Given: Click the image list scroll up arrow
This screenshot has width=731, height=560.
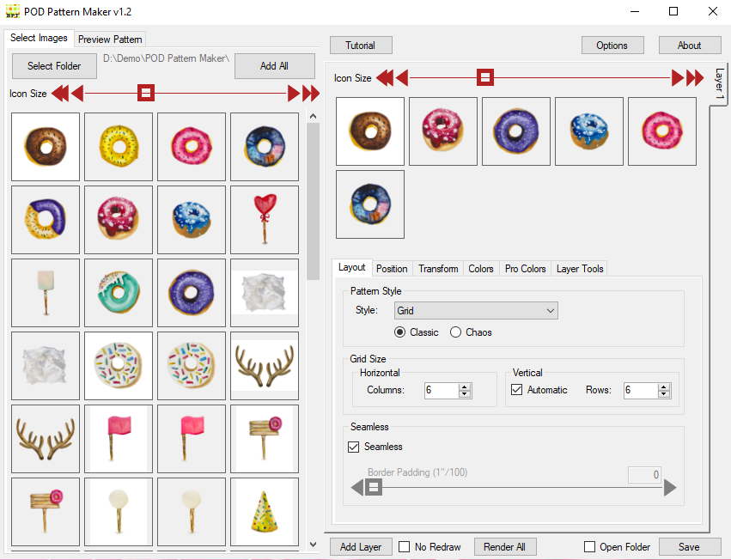Looking at the screenshot, I should click(x=314, y=116).
